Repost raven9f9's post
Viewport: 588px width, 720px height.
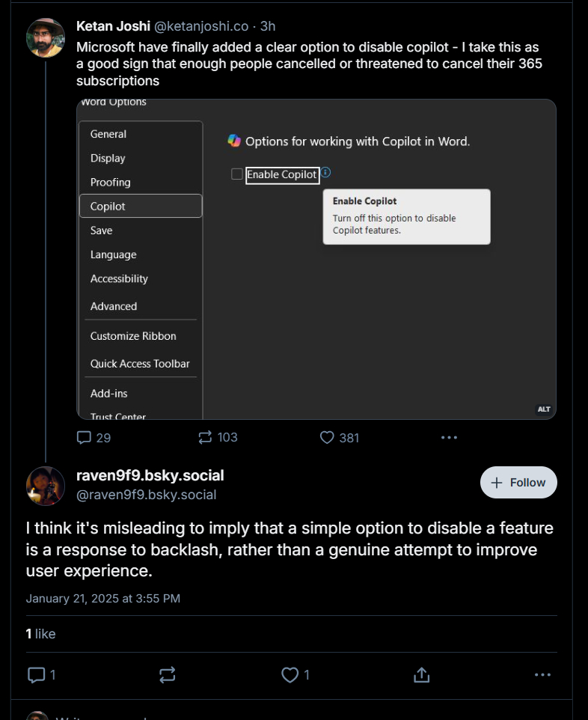pyautogui.click(x=167, y=675)
